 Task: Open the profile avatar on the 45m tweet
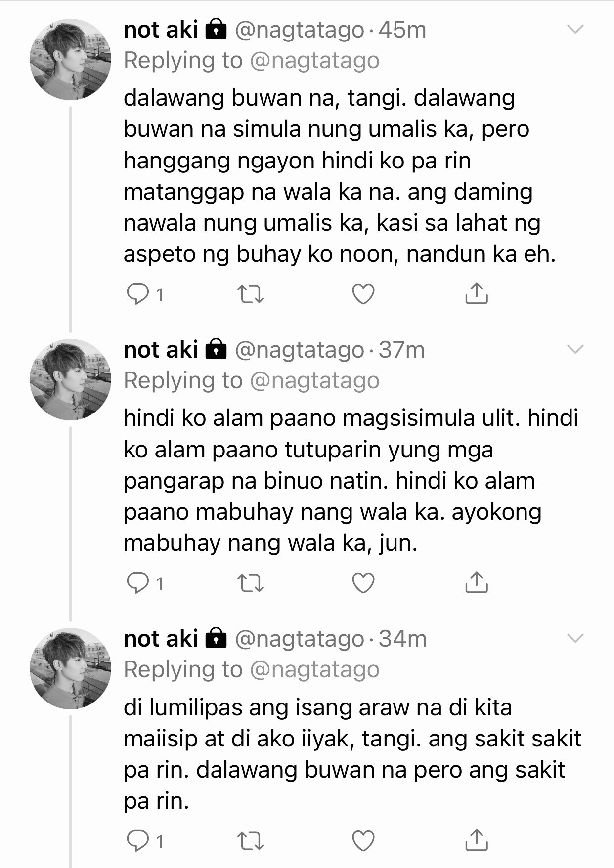click(71, 60)
